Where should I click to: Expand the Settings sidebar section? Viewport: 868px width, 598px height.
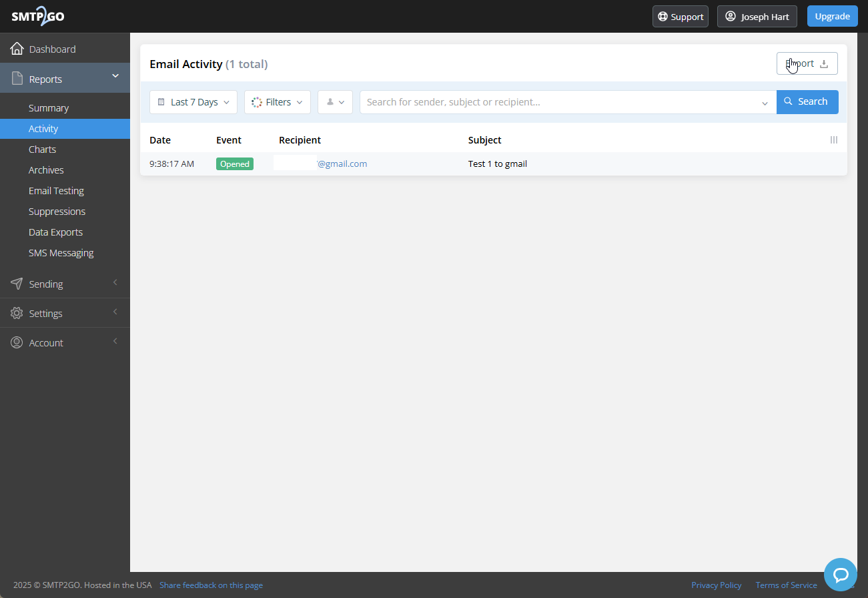coord(65,313)
